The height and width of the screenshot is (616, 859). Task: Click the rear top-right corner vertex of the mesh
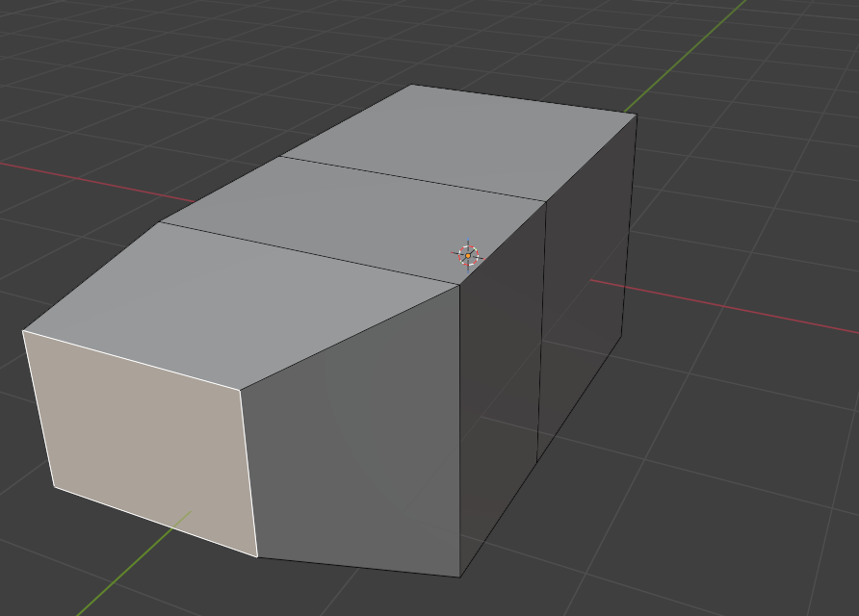pos(636,115)
